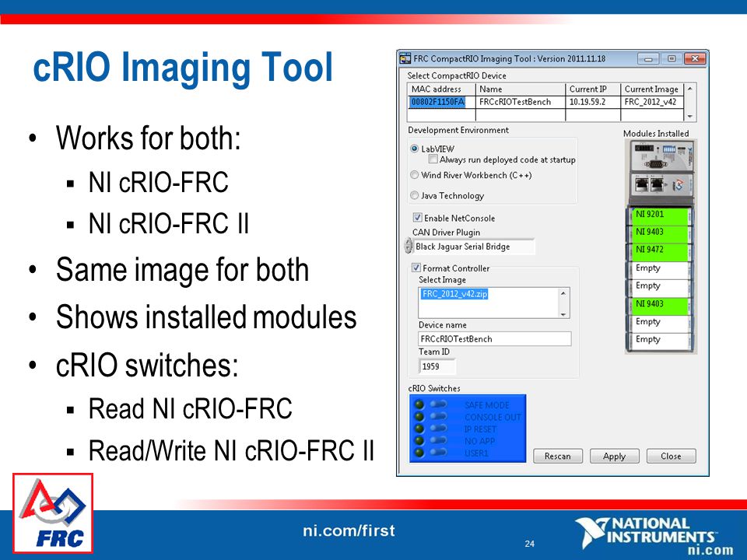This screenshot has width=747, height=560.
Task: Click the Close button beside Apply
Action: coord(671,457)
